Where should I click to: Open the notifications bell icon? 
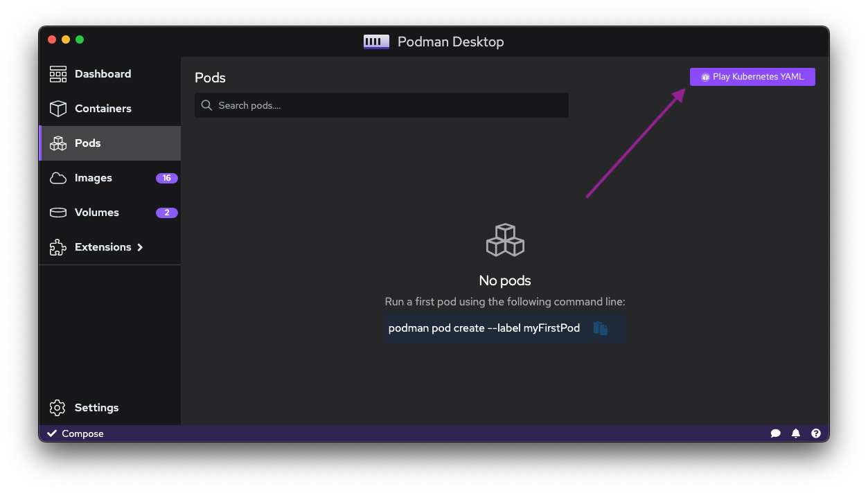(x=795, y=433)
